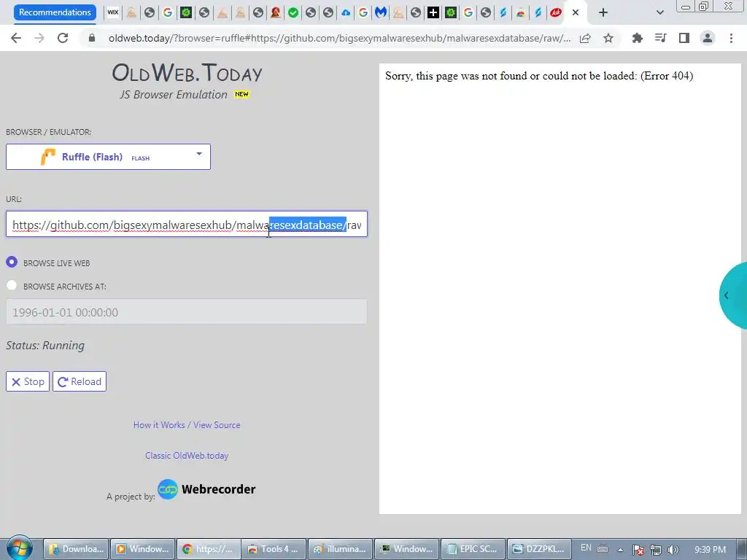Switch to the Malwarebytes M tab
The width and height of the screenshot is (747, 560).
[x=380, y=13]
